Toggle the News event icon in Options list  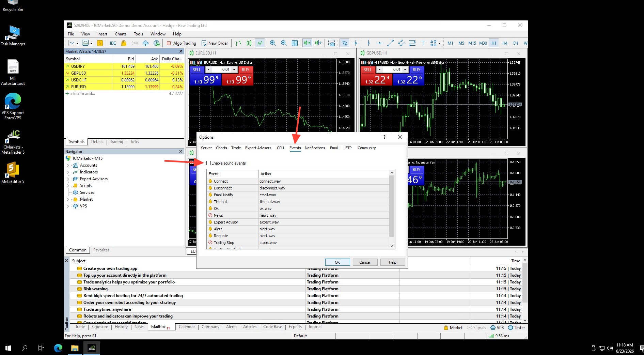point(210,215)
